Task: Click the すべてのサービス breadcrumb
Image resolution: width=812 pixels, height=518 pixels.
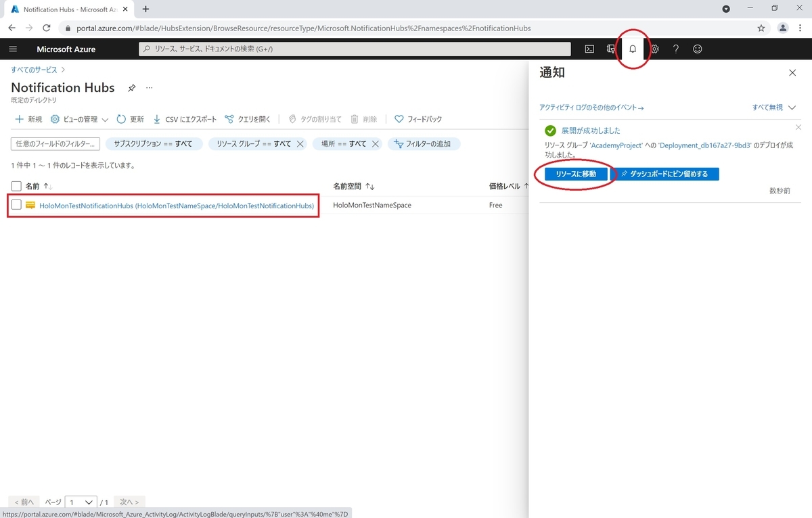Action: (x=34, y=70)
